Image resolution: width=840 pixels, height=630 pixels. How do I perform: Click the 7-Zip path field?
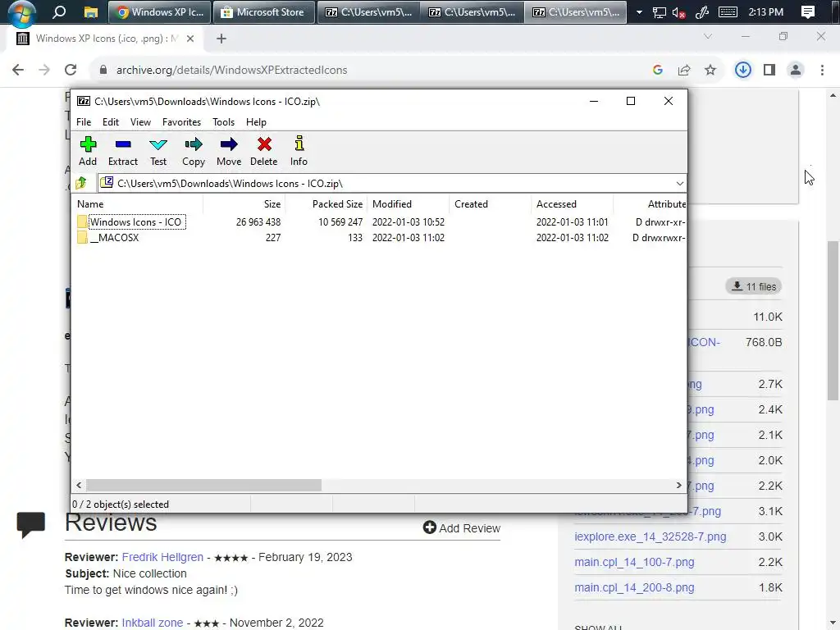pos(391,183)
